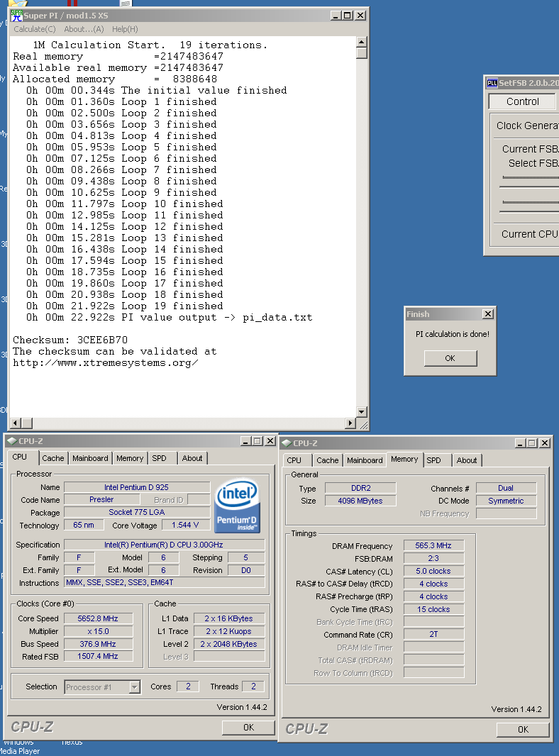
Task: Click OK in the left CPU-Z window
Action: pos(248,727)
